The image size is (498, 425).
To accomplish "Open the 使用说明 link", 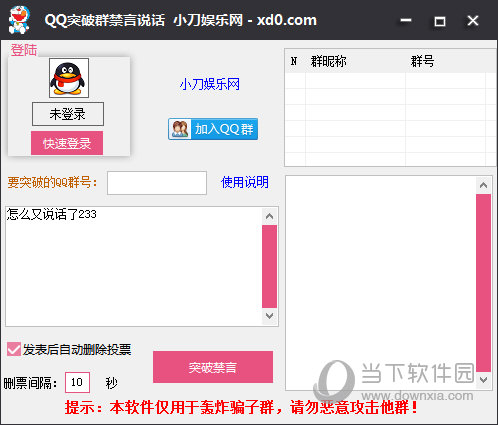I will (245, 182).
